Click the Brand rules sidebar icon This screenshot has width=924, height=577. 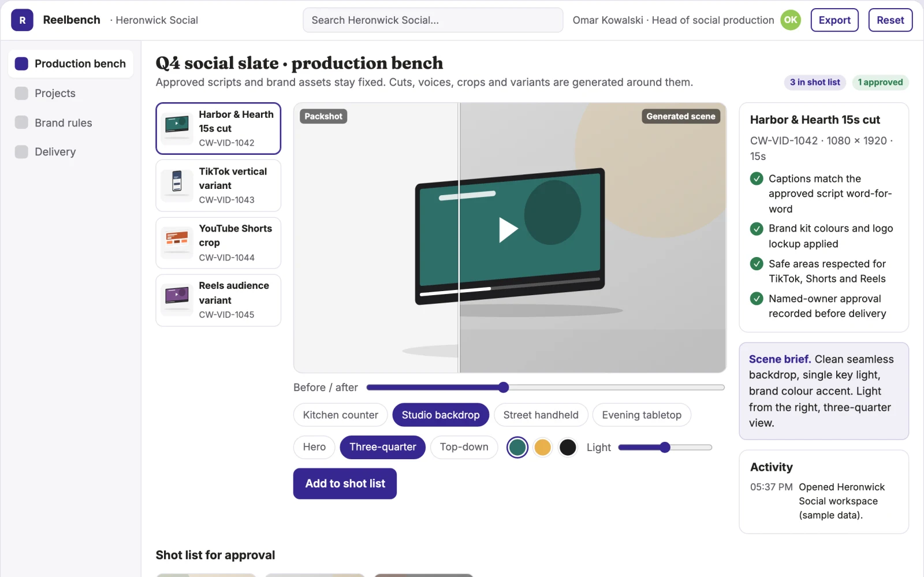click(21, 122)
